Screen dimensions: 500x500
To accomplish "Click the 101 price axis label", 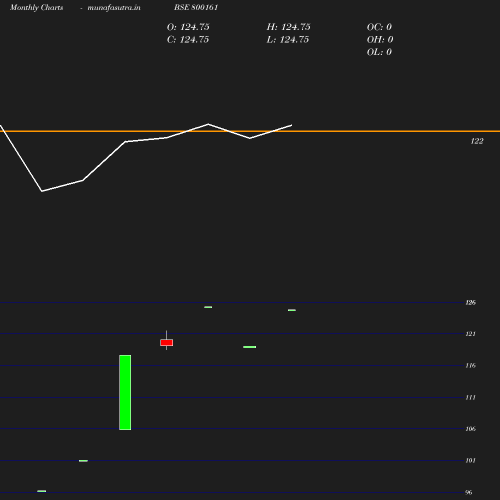I will click(x=470, y=461).
